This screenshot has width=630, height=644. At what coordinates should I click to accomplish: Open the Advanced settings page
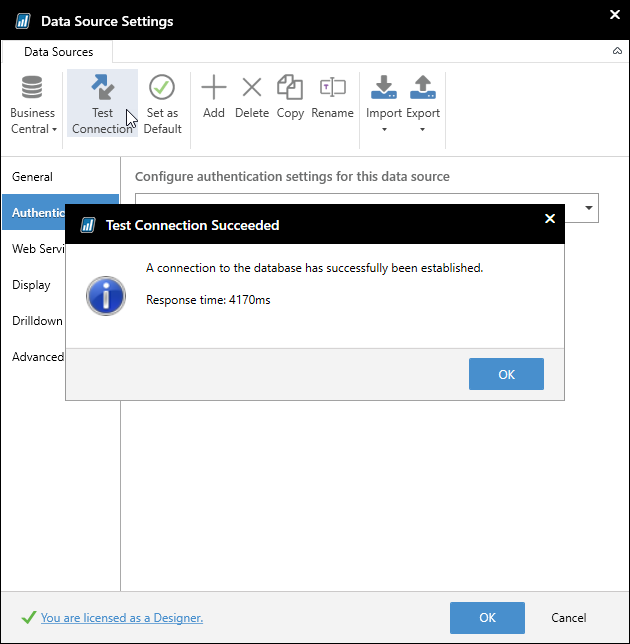[34, 356]
